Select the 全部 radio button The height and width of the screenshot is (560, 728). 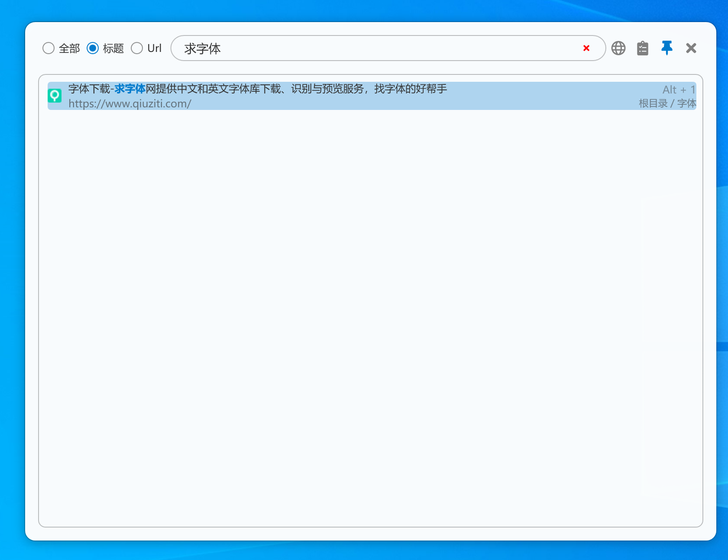click(x=49, y=48)
